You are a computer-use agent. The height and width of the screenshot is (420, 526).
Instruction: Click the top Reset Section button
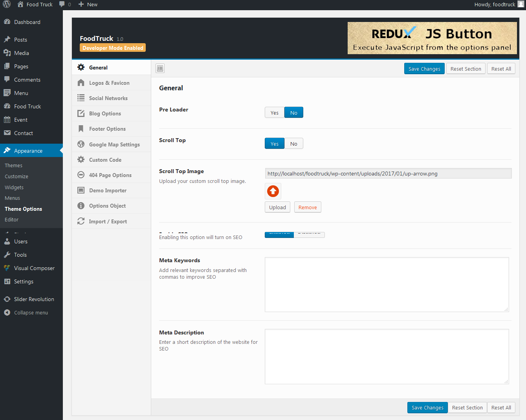coord(466,69)
